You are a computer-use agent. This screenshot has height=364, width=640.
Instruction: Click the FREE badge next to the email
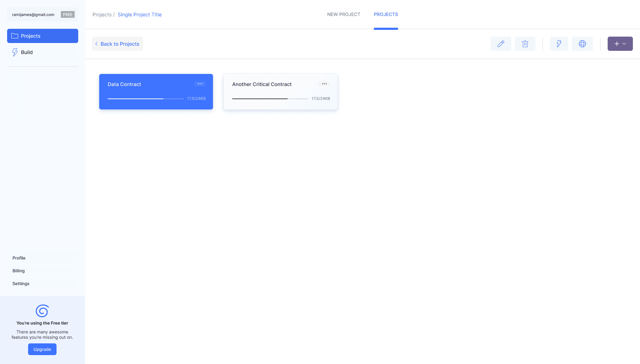tap(67, 14)
